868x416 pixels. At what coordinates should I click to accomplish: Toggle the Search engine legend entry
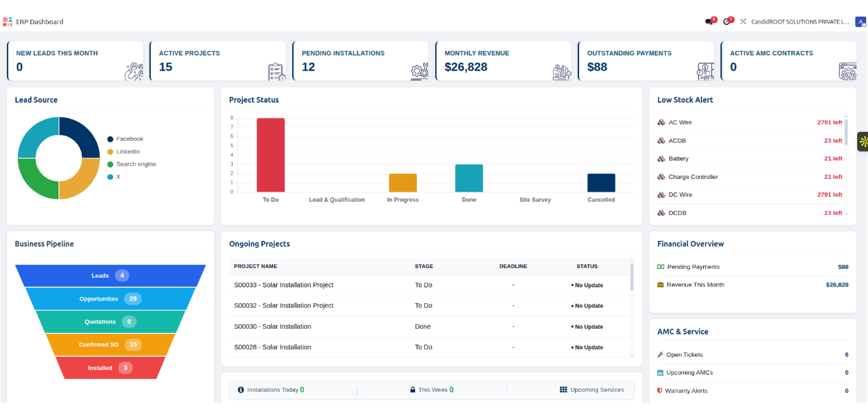coord(132,164)
